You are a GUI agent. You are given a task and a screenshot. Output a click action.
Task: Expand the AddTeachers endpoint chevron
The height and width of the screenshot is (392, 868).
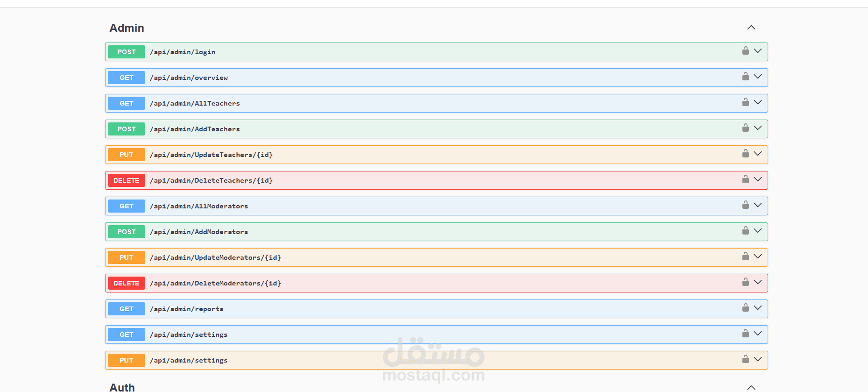(758, 128)
